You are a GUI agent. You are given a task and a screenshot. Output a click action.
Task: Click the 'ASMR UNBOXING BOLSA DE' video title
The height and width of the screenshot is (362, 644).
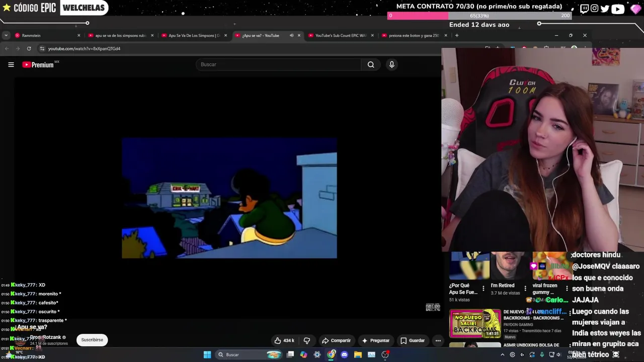[531, 345]
